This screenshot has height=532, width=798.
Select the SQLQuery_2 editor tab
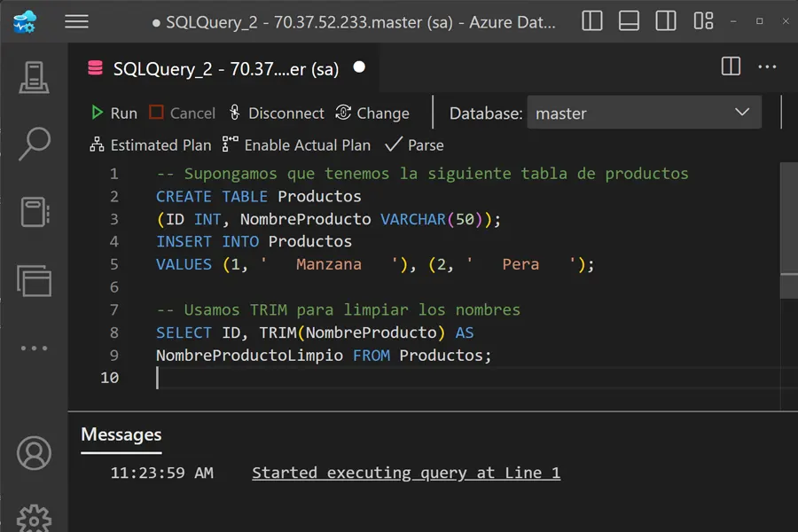[222, 67]
